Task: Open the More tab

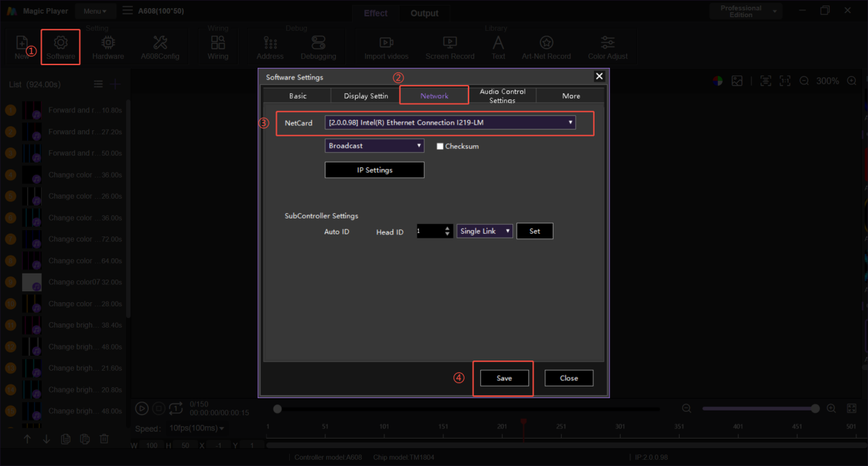Action: tap(571, 96)
